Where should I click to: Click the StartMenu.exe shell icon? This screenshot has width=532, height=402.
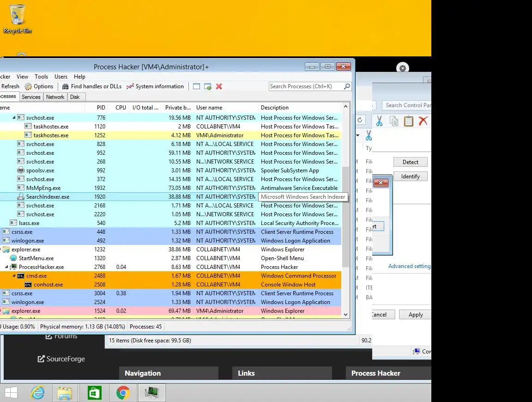(13, 258)
